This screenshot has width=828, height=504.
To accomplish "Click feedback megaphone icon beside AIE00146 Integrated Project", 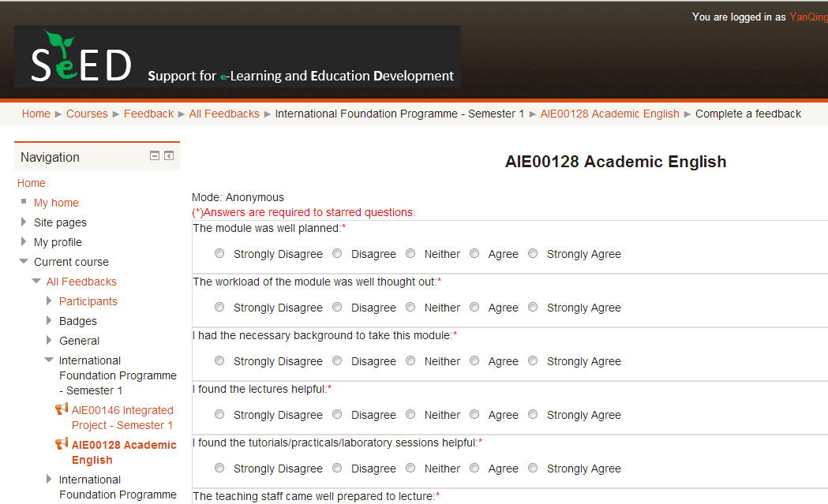I will tap(62, 409).
